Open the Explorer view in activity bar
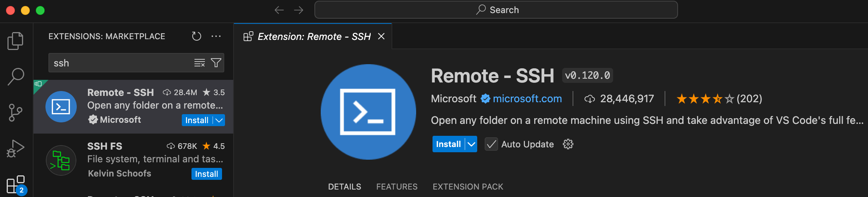The image size is (868, 197). pos(15,41)
